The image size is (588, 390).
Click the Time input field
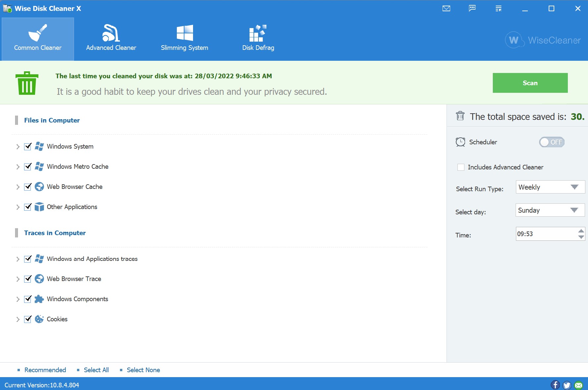[545, 234]
